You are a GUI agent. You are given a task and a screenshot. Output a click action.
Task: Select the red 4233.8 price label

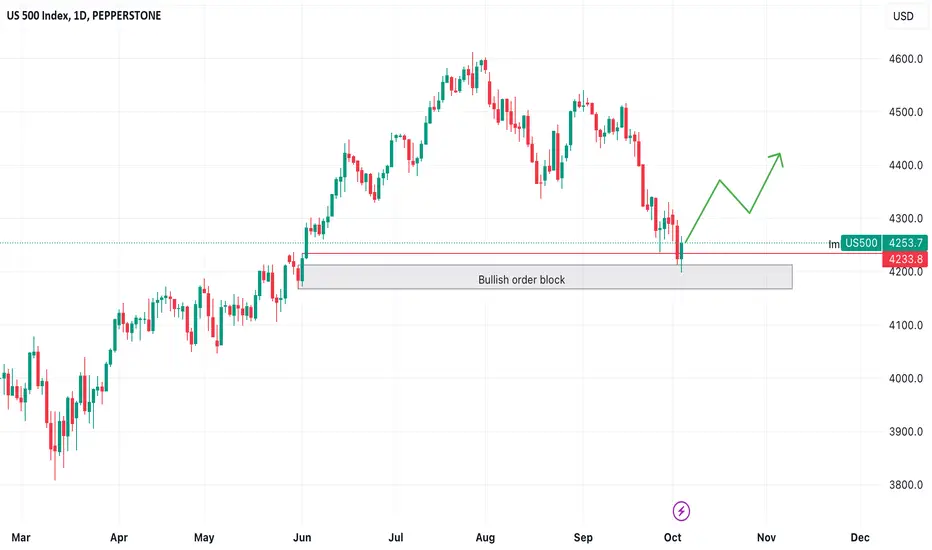[905, 259]
